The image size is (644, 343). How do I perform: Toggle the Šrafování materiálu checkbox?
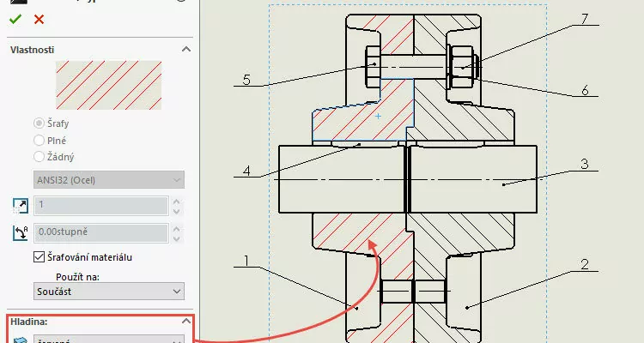(x=39, y=257)
